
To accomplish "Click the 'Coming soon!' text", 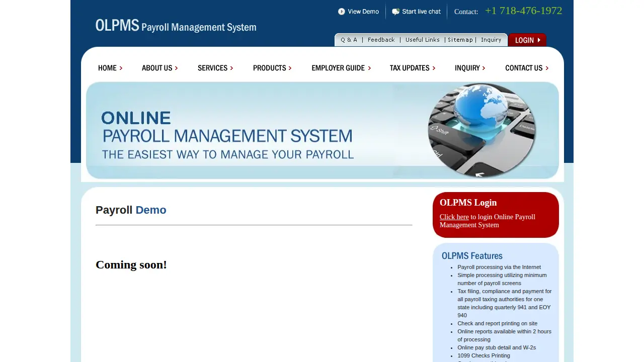I will point(131,265).
